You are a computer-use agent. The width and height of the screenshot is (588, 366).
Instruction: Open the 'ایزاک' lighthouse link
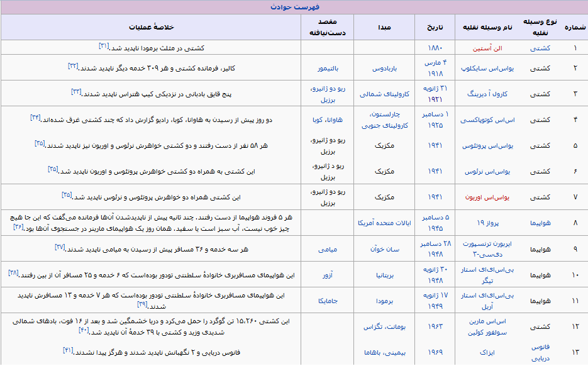(487, 353)
